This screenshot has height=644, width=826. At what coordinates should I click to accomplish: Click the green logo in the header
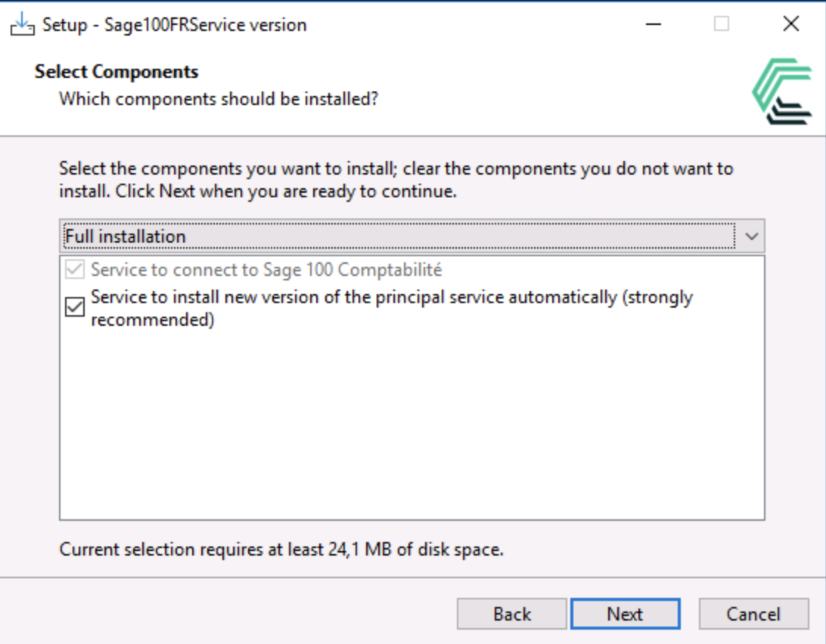782,91
